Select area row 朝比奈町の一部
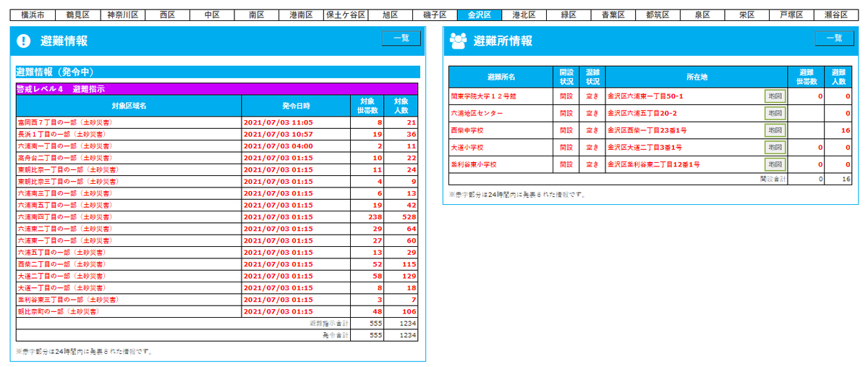Screen dimensions: 868x367 pos(217,311)
